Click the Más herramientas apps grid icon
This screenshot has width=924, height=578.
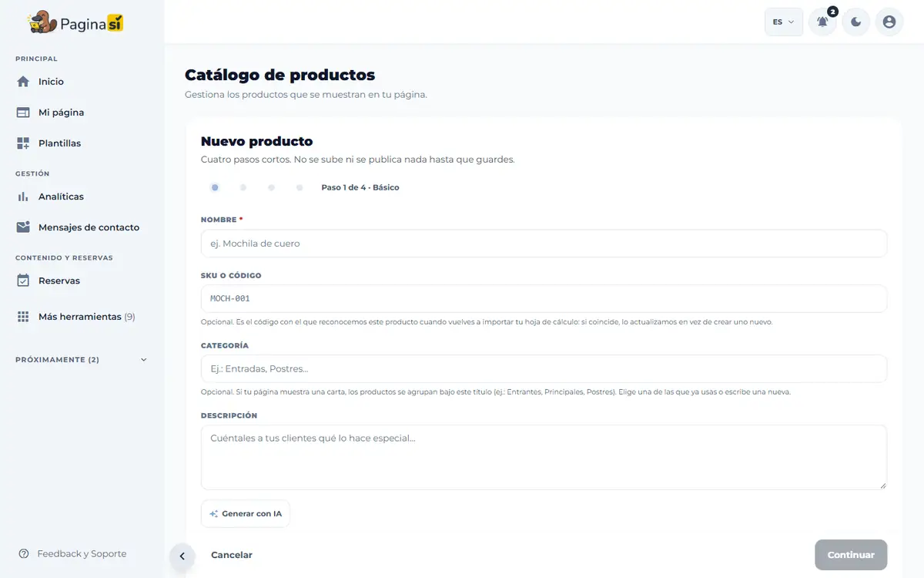23,317
